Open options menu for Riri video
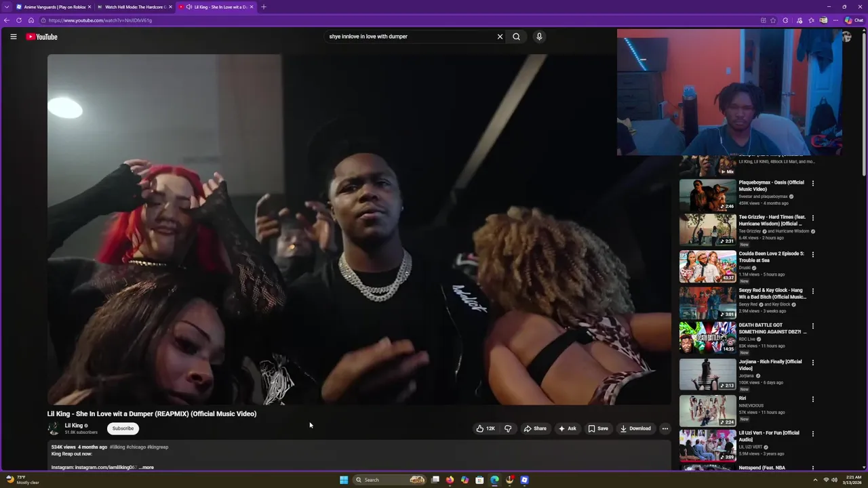This screenshot has width=868, height=488. 813,399
